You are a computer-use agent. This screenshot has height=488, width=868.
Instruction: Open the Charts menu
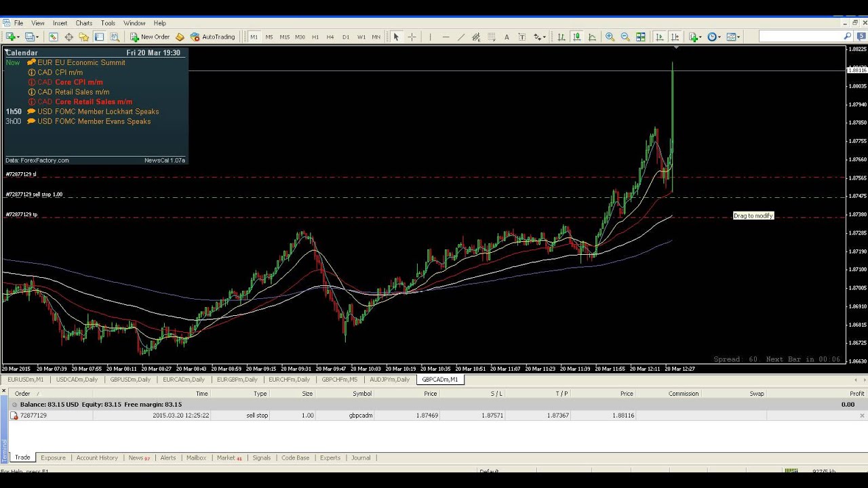[84, 23]
